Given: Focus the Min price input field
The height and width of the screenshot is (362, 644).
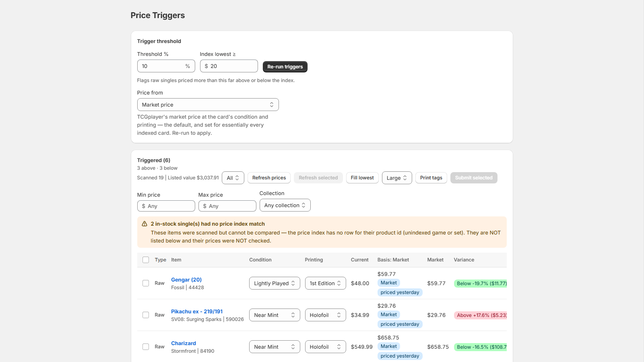Looking at the screenshot, I should click(x=166, y=206).
